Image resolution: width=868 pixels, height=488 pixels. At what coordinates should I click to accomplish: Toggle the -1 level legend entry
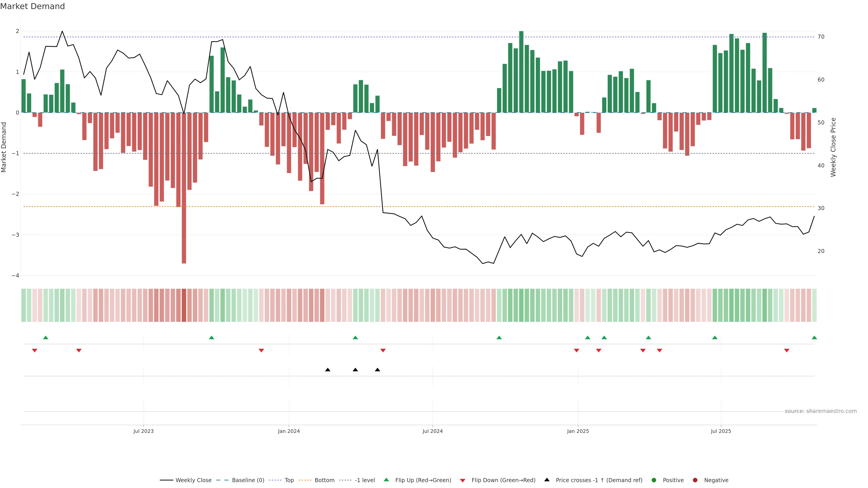365,480
